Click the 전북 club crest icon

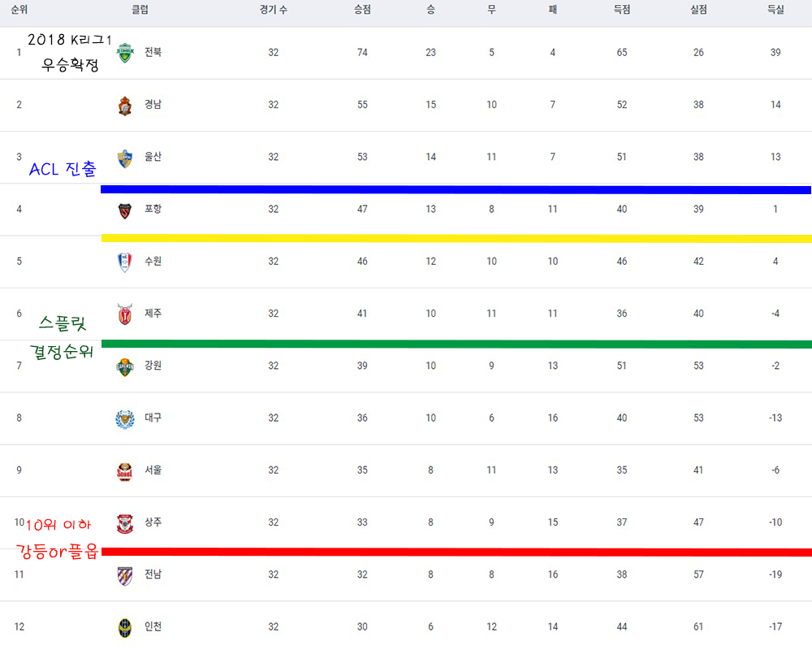tap(124, 53)
